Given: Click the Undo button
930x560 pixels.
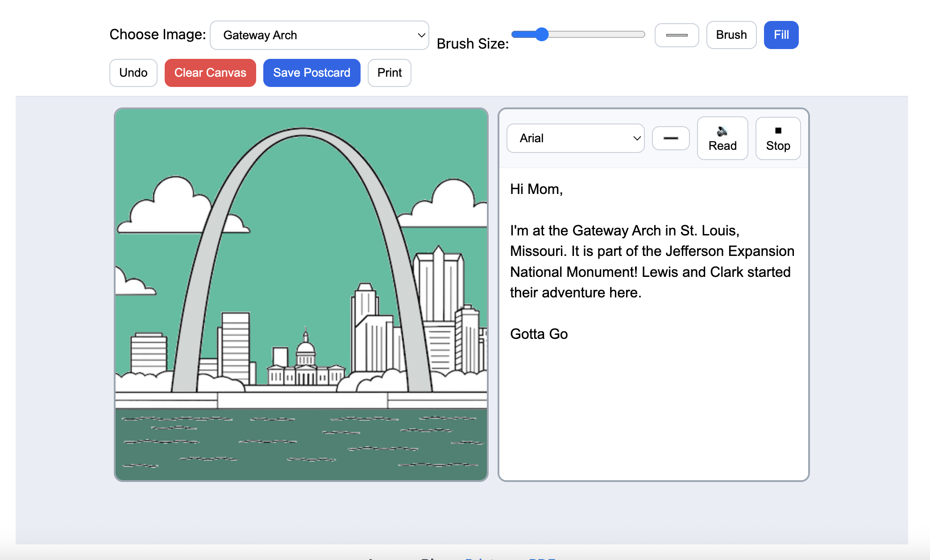Looking at the screenshot, I should click(x=133, y=73).
